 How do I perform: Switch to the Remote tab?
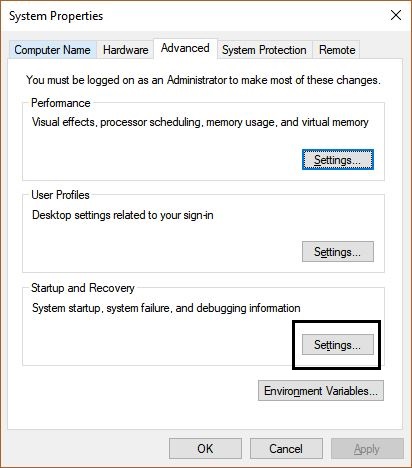[337, 50]
